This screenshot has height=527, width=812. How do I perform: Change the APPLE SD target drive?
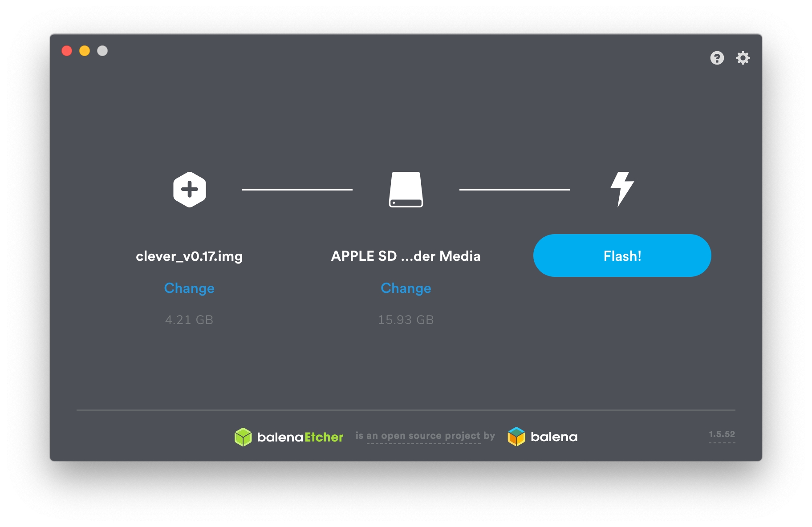[x=406, y=288]
